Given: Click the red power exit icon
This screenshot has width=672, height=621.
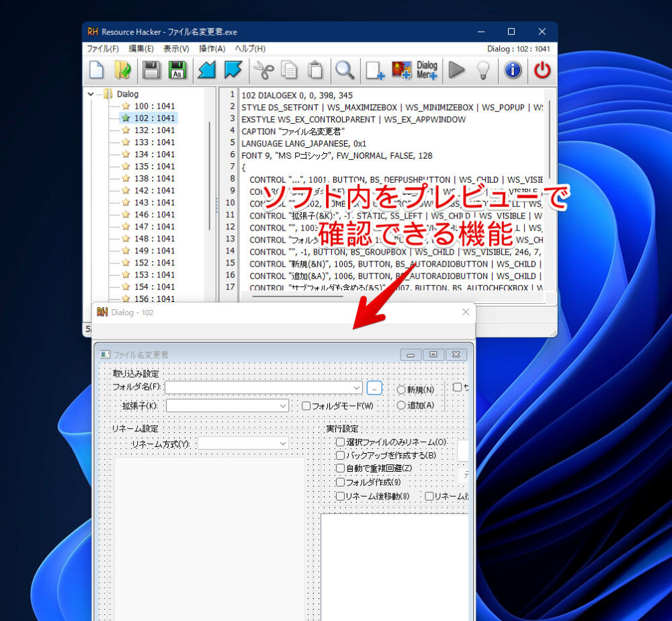Looking at the screenshot, I should pyautogui.click(x=542, y=70).
